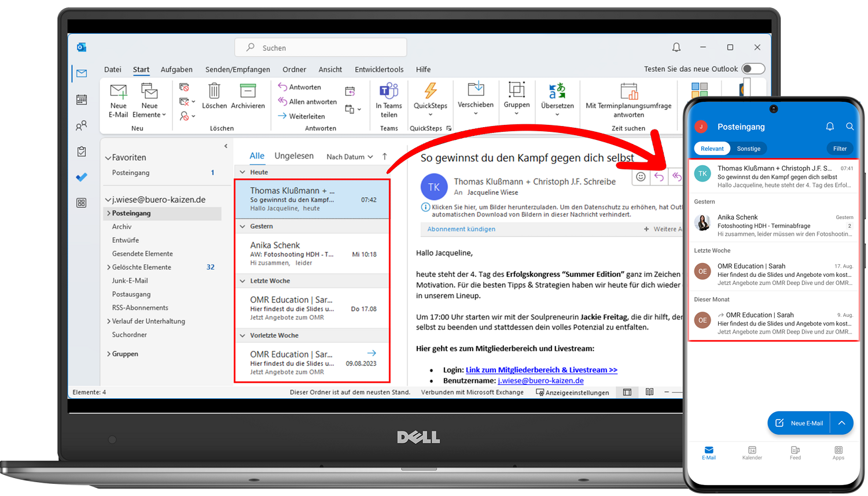Click the reverse sort order arrow
Image resolution: width=868 pixels, height=496 pixels.
[x=385, y=156]
